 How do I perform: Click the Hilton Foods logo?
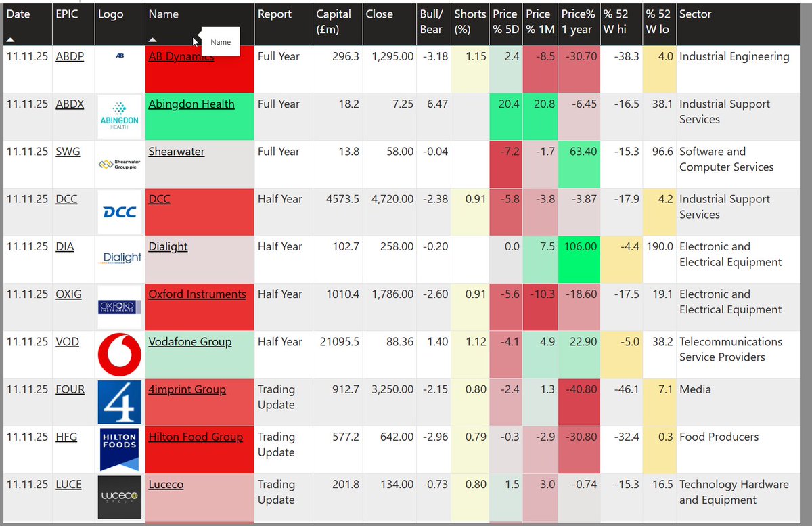point(119,450)
